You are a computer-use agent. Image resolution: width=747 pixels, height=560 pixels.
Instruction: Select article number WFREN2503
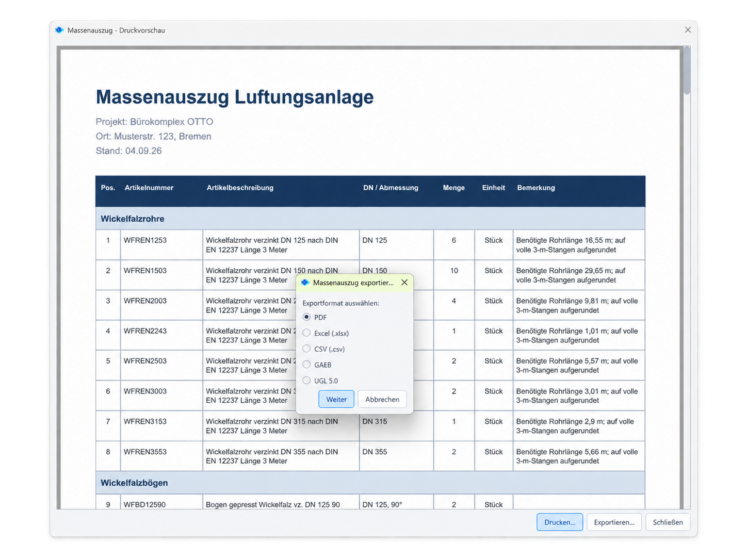(145, 361)
